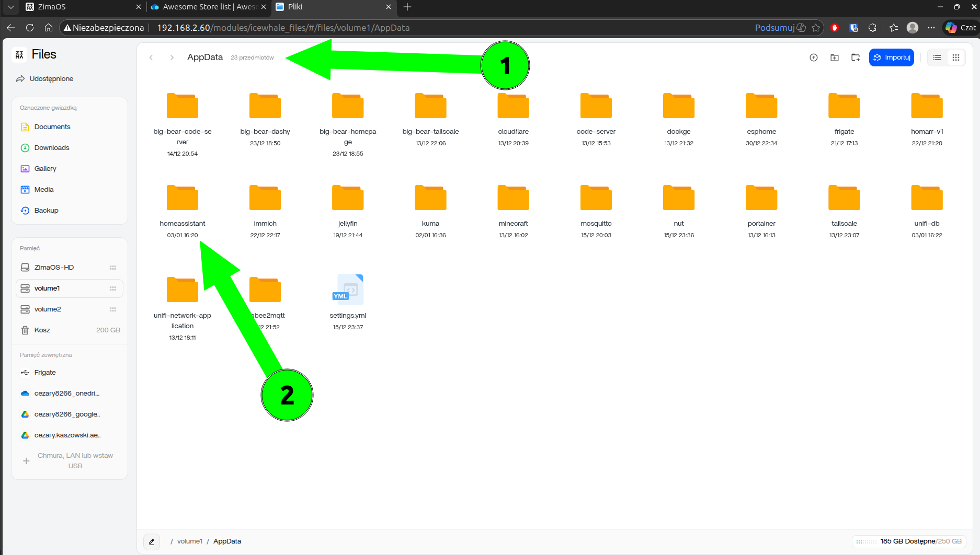Click the upload file icon in toolbar
This screenshot has width=980, height=555.
tap(813, 57)
